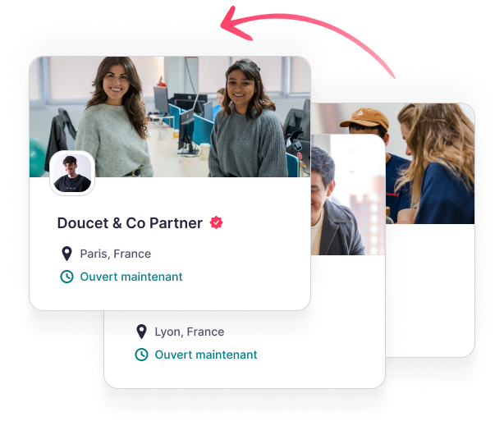
Task: Click Ouvert maintenant on the Paris card
Action: point(131,277)
